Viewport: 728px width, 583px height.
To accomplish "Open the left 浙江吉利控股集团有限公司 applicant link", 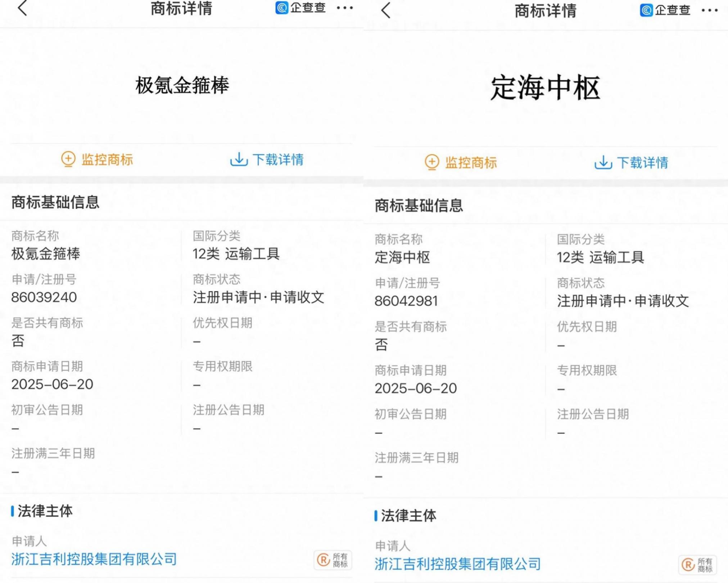I will coord(94,559).
